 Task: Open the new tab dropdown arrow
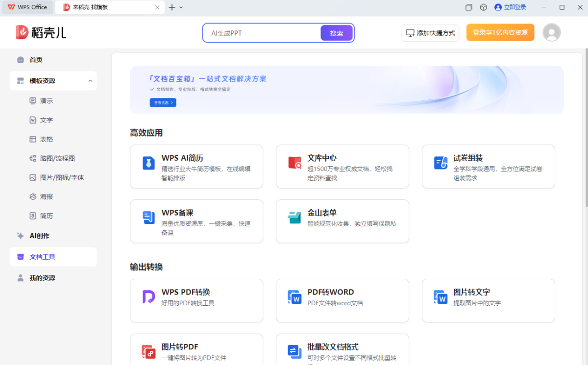[181, 7]
